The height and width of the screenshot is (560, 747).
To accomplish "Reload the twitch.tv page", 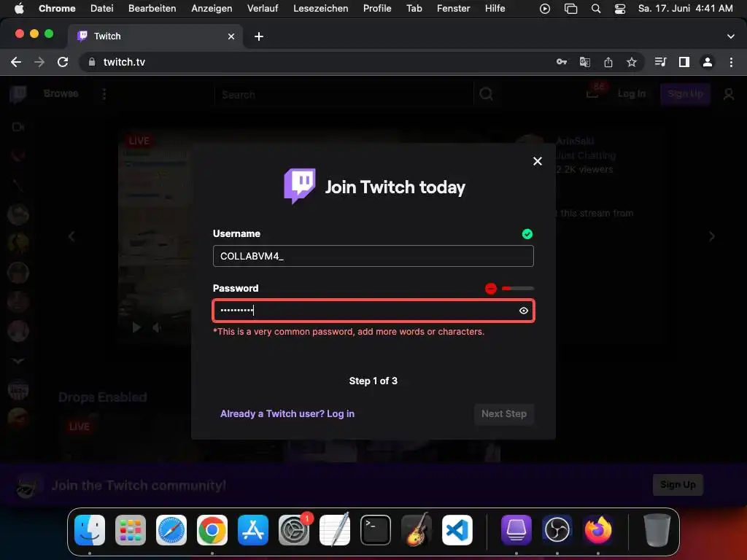I will point(63,62).
